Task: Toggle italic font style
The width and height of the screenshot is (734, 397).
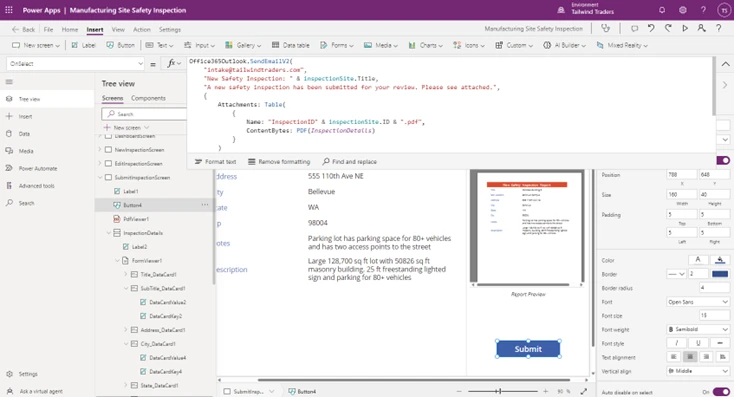Action: (676, 343)
